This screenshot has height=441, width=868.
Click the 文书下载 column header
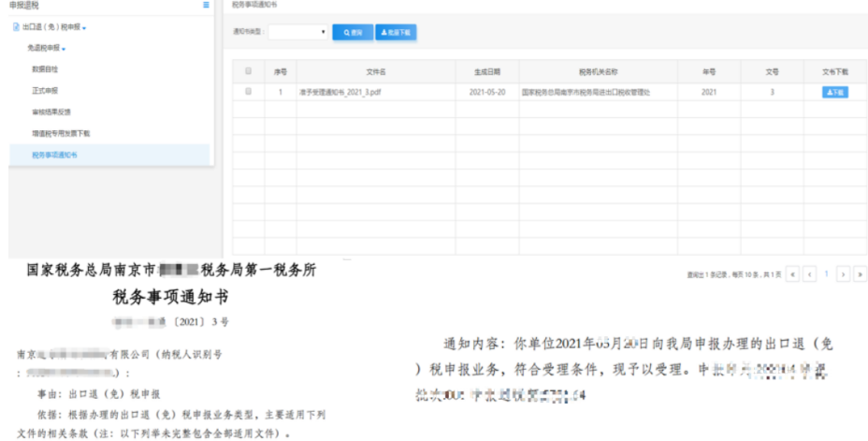tap(834, 72)
